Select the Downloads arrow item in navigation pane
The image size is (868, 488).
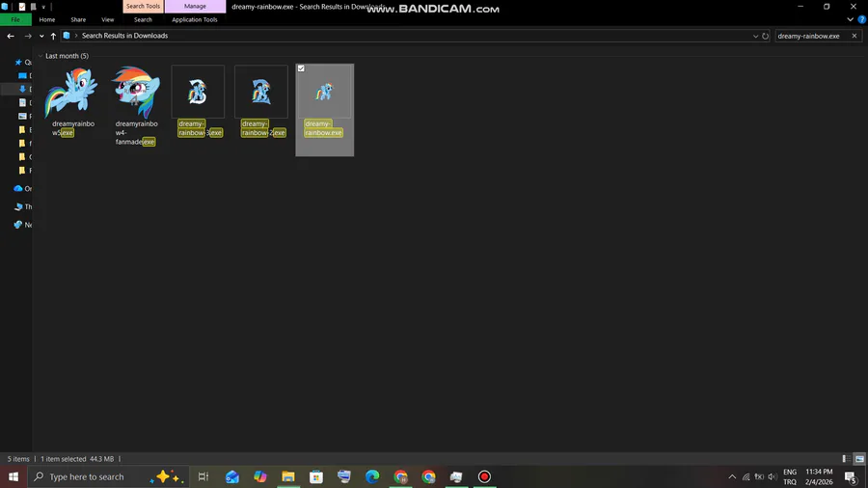tap(23, 89)
